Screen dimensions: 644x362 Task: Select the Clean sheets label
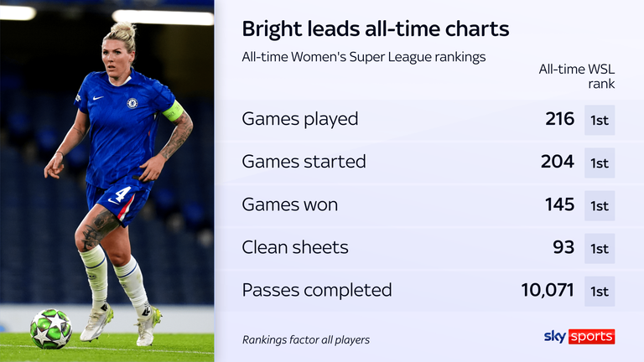[x=294, y=247]
